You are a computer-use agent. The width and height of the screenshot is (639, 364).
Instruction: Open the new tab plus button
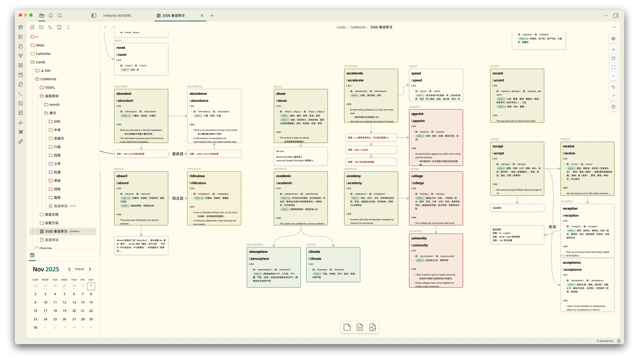[212, 15]
